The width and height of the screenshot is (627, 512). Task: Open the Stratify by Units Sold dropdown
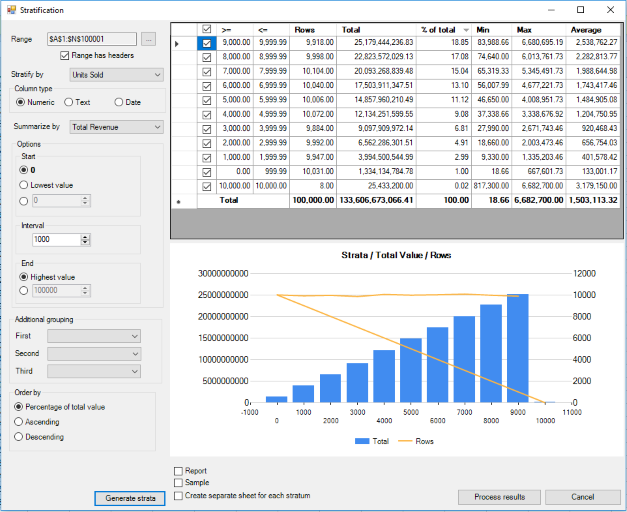116,75
